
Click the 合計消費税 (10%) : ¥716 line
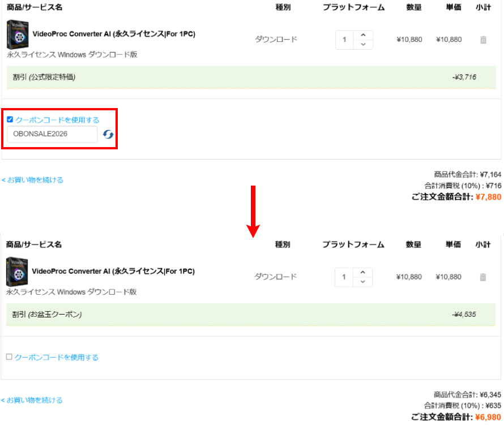point(463,186)
